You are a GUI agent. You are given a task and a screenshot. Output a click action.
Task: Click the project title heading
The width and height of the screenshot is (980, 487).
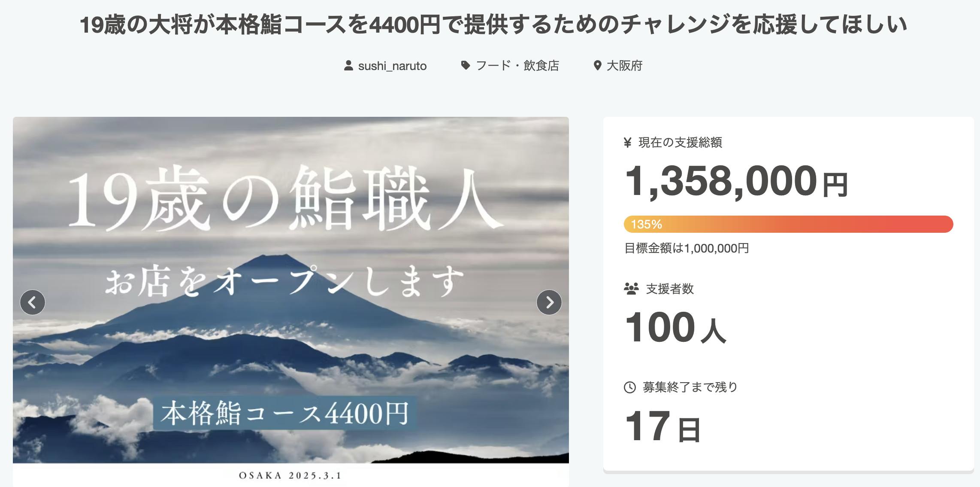(494, 24)
